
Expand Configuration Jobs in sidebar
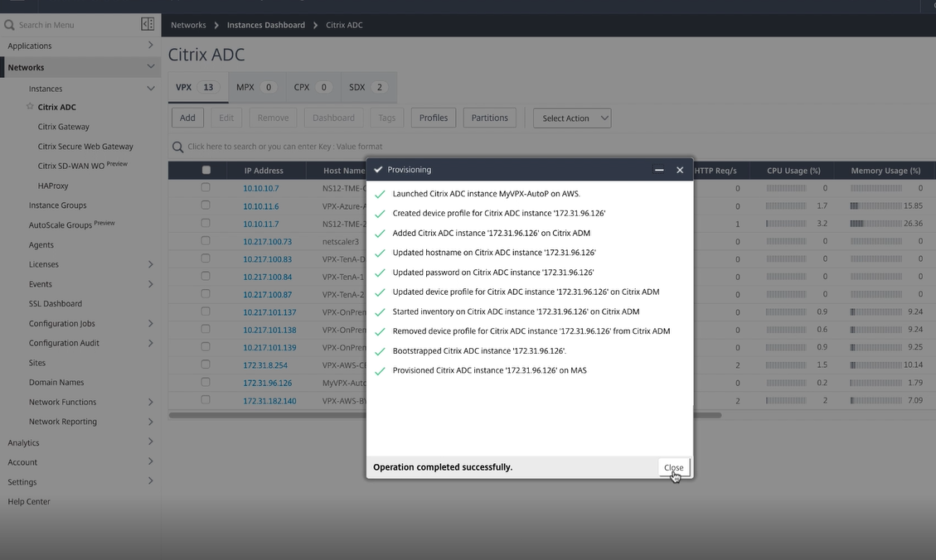(x=150, y=323)
